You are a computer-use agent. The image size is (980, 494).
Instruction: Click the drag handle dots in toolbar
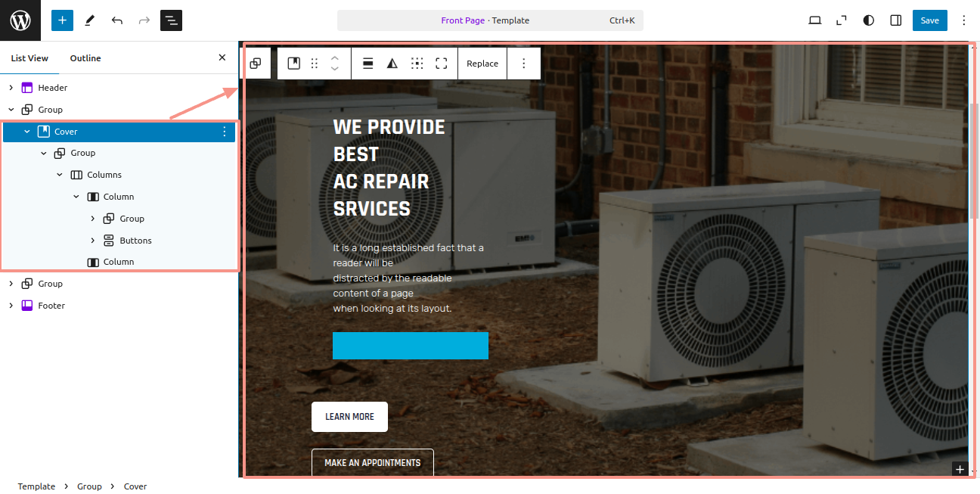pyautogui.click(x=315, y=64)
